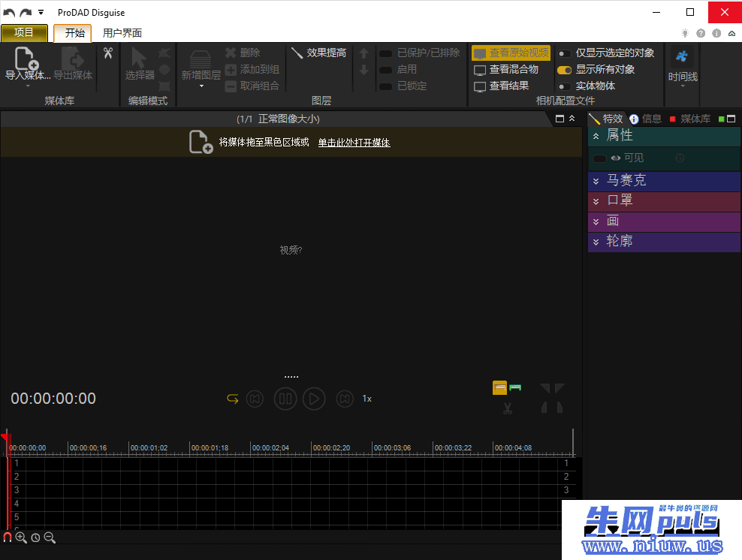Click the yellow clip marker icon

[499, 388]
